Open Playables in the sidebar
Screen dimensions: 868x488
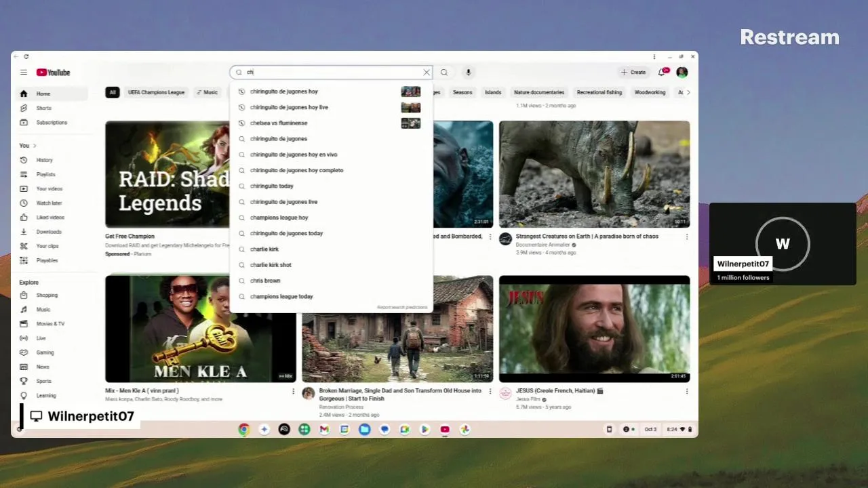click(x=52, y=260)
